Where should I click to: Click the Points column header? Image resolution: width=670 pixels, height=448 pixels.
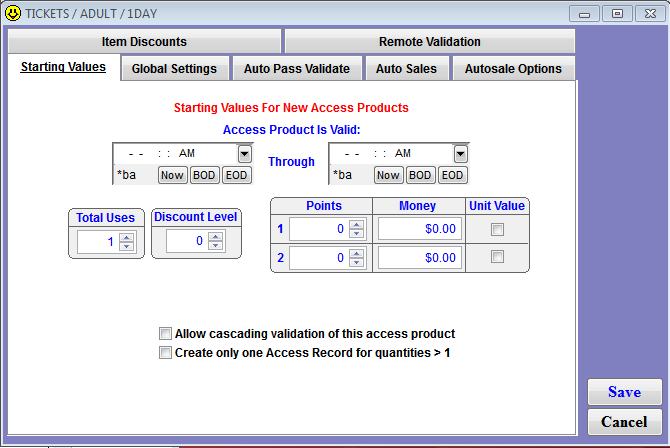click(x=324, y=206)
